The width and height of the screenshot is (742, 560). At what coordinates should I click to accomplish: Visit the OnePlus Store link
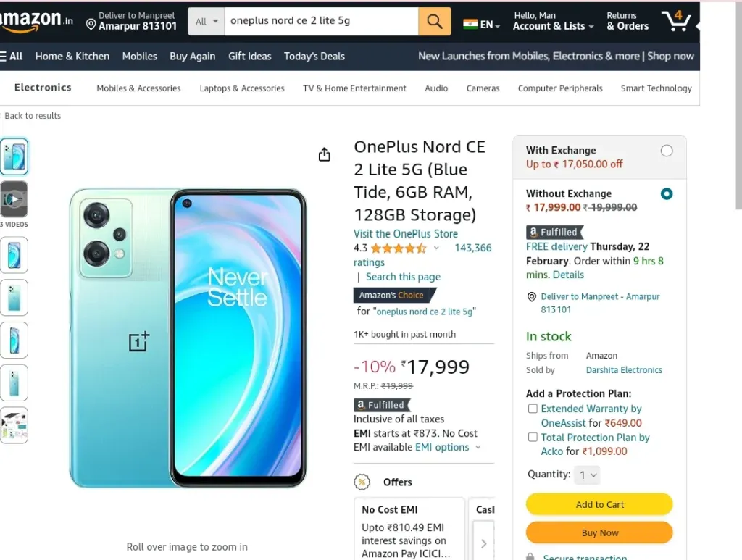pos(406,234)
